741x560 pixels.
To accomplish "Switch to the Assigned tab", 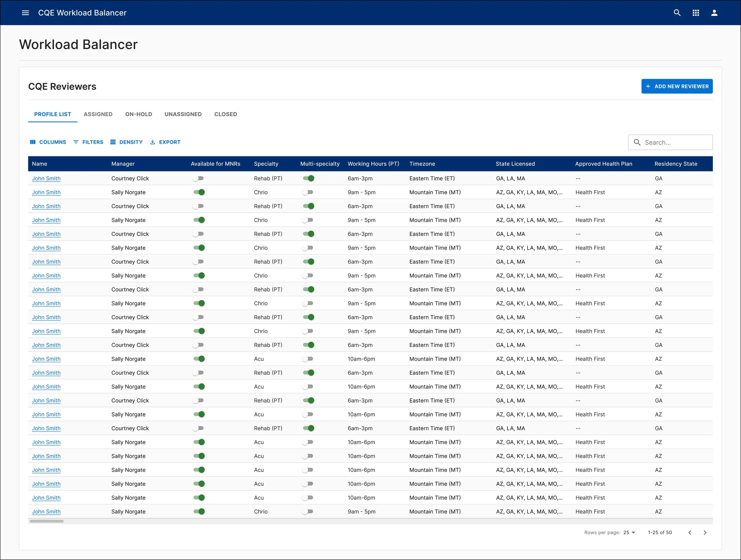I will pos(98,114).
